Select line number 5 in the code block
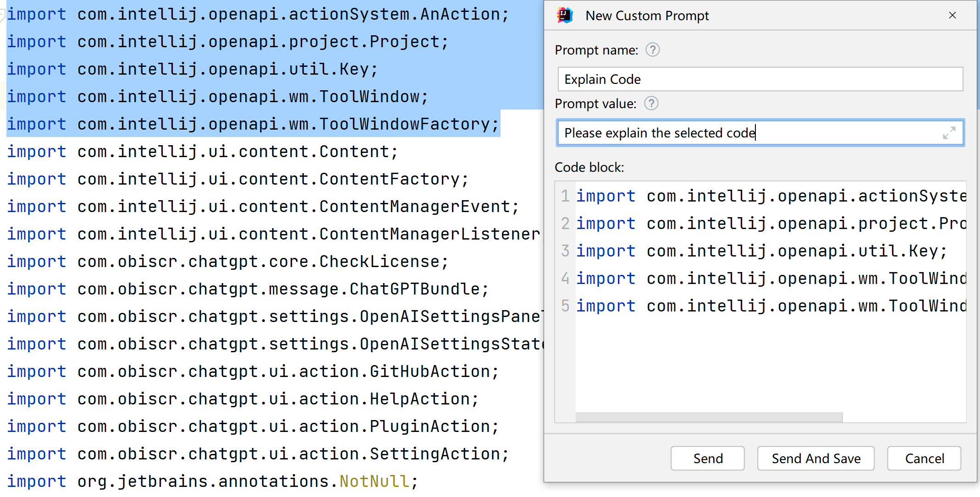Image resolution: width=980 pixels, height=497 pixels. tap(565, 306)
